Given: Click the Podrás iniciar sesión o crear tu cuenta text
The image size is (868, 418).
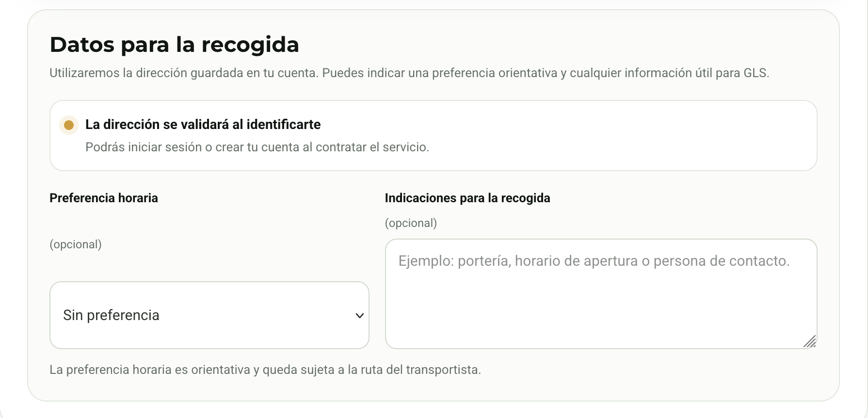Looking at the screenshot, I should click(x=257, y=147).
